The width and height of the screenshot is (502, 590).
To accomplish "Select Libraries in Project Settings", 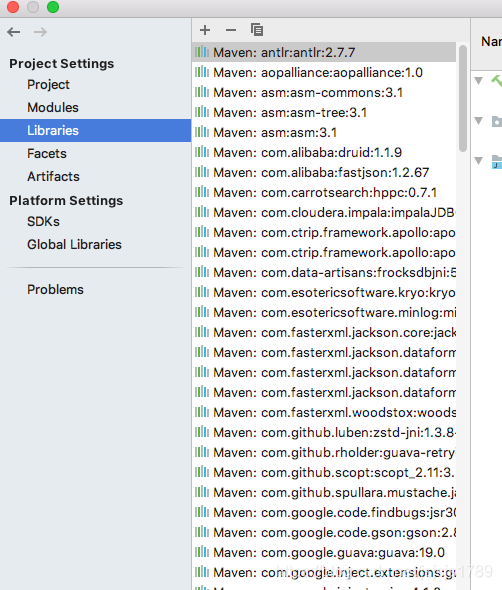I will coord(96,131).
